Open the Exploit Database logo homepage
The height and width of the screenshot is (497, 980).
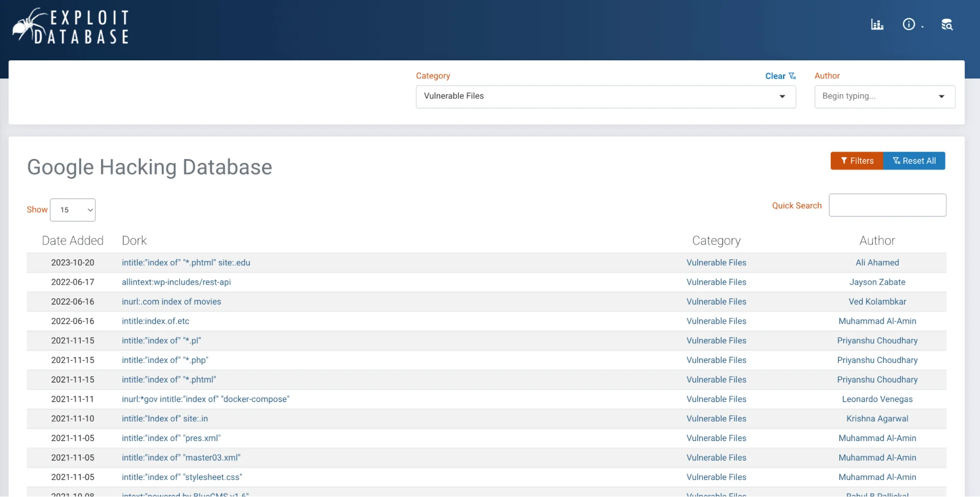(71, 26)
